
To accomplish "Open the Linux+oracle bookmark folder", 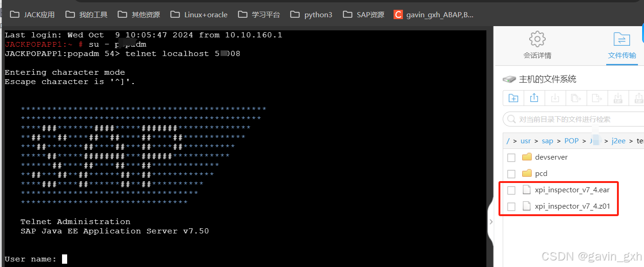I will pos(199,14).
